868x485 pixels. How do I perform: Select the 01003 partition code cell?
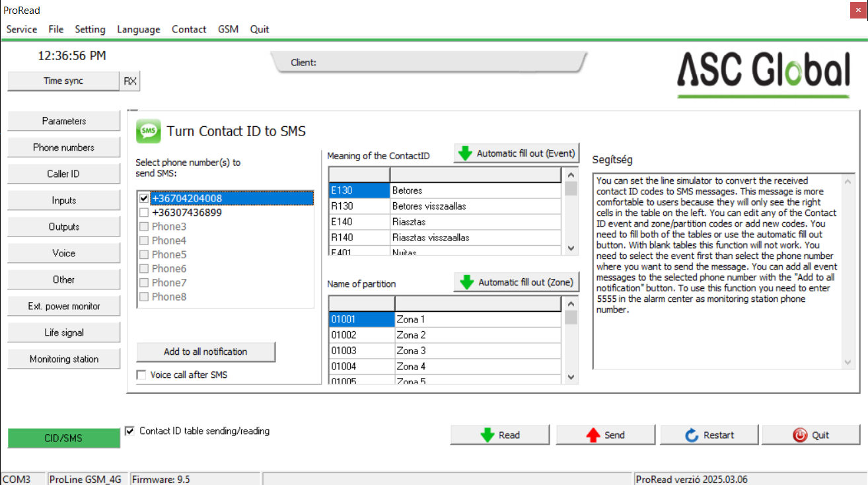click(362, 350)
